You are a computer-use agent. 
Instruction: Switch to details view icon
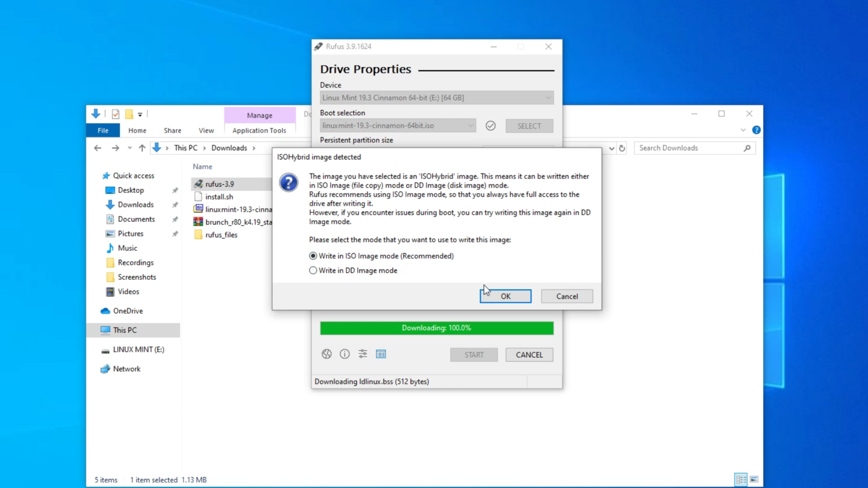741,480
